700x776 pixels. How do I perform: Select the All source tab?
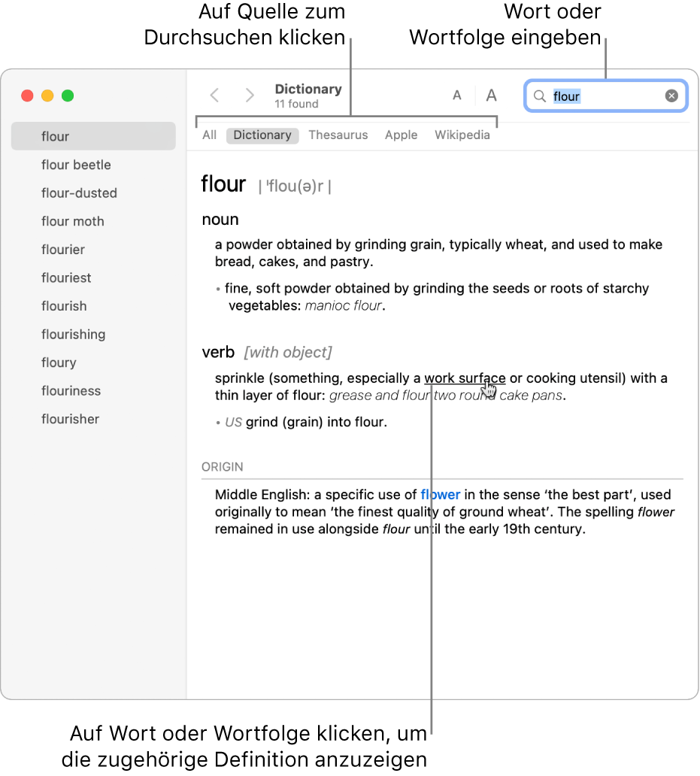point(209,135)
